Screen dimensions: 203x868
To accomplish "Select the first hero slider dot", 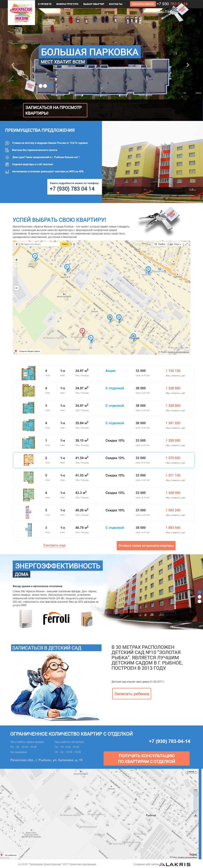I will (x=40, y=86).
